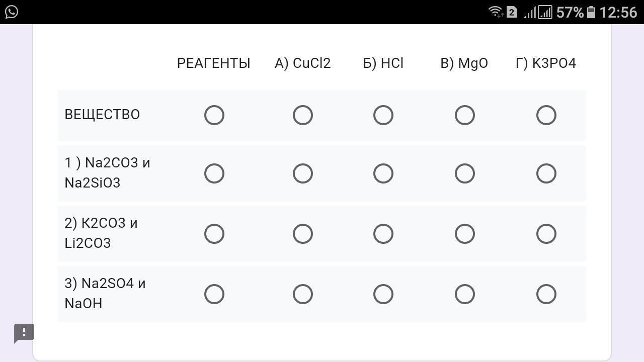Tap the Wi-Fi status icon
The height and width of the screenshot is (362, 644).
click(496, 12)
